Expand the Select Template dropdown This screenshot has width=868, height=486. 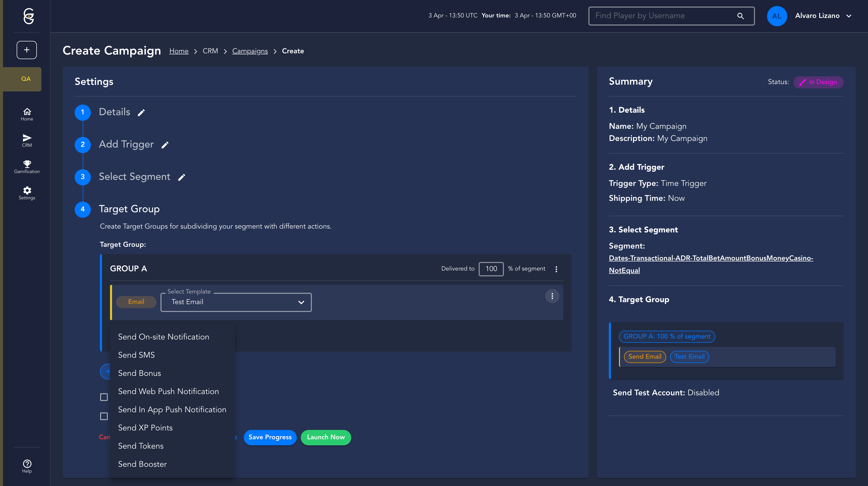point(236,302)
